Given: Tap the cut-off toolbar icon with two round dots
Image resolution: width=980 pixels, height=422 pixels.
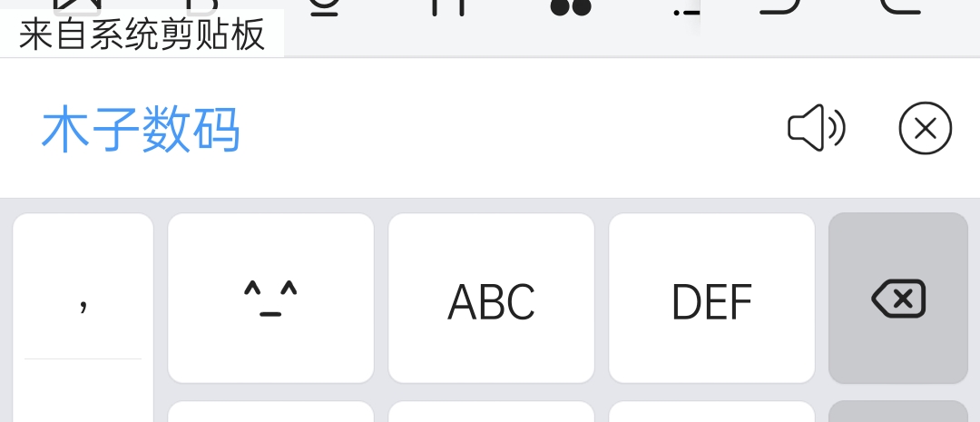Looking at the screenshot, I should click(571, 7).
